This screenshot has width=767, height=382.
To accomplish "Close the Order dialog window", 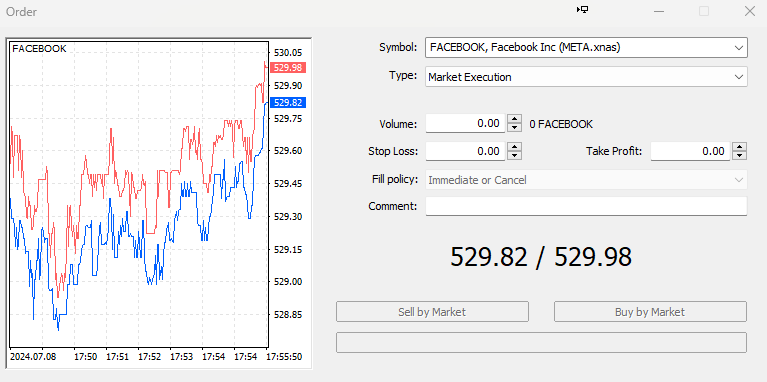I will click(750, 11).
